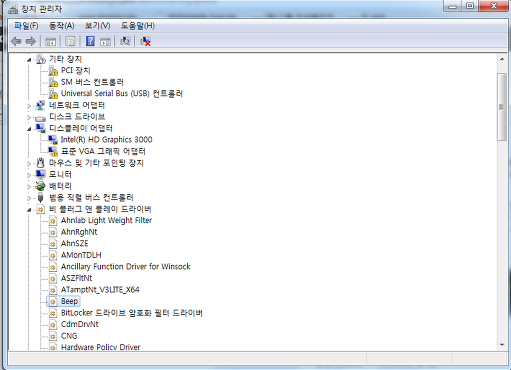Click the 표준 VGA 그래픽 어댑터 warning icon

pyautogui.click(x=53, y=151)
